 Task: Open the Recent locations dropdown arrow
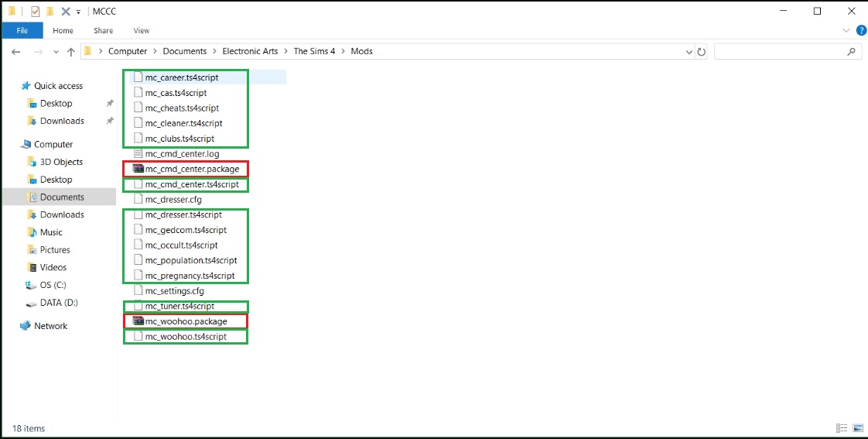56,52
